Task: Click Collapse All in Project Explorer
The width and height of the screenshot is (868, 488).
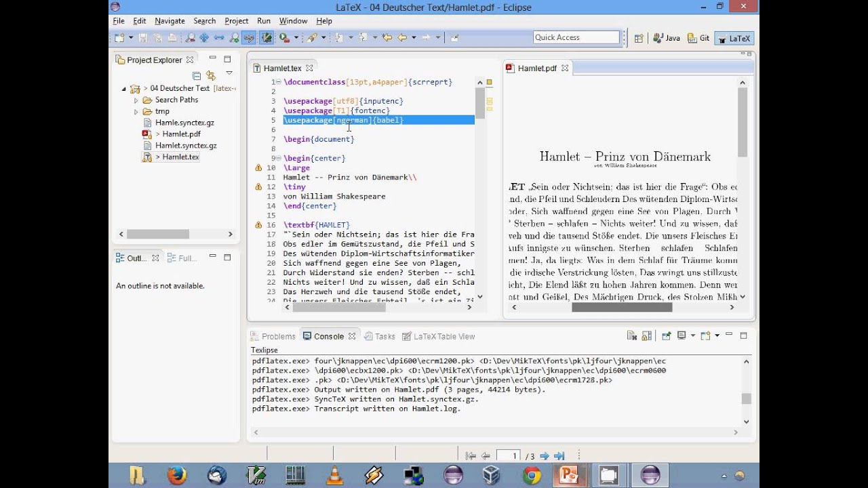Action: click(x=197, y=76)
